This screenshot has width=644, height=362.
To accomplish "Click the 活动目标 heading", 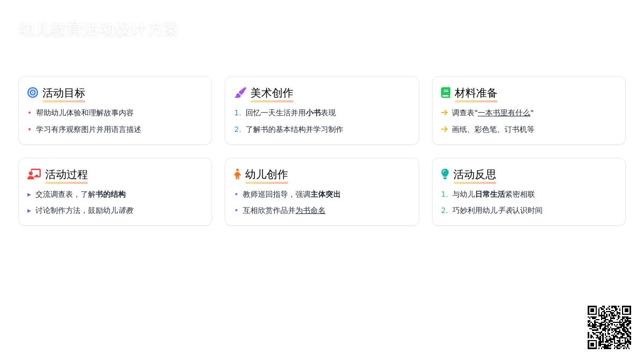I will (64, 93).
